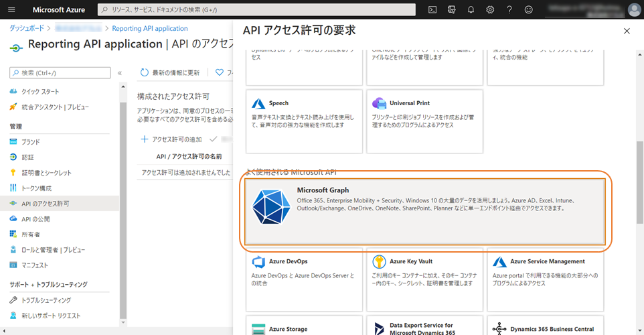Click アクセス許可の追加 button
This screenshot has width=644, height=335.
pyautogui.click(x=171, y=139)
